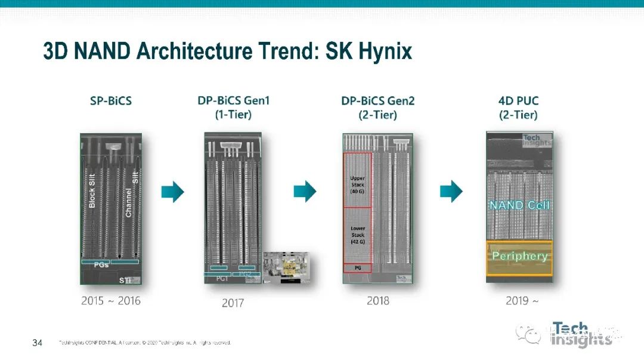Viewport: 644px width, 363px height.
Task: Click the DP-BiCS Gen1 cross-section image
Action: 233,208
